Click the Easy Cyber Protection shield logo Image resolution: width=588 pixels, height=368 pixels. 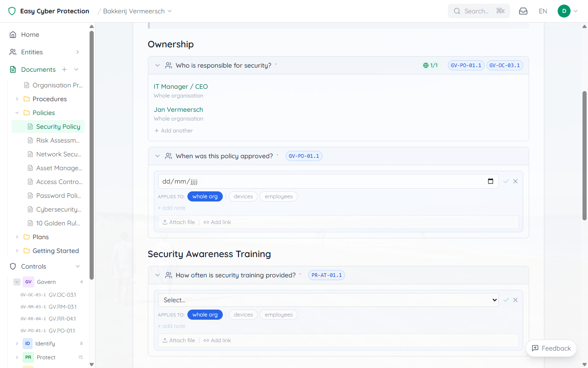(x=12, y=11)
